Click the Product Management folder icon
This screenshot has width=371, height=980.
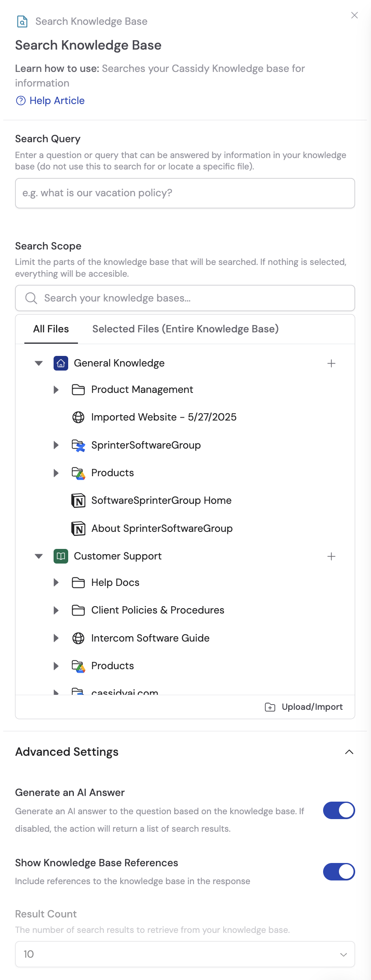78,390
